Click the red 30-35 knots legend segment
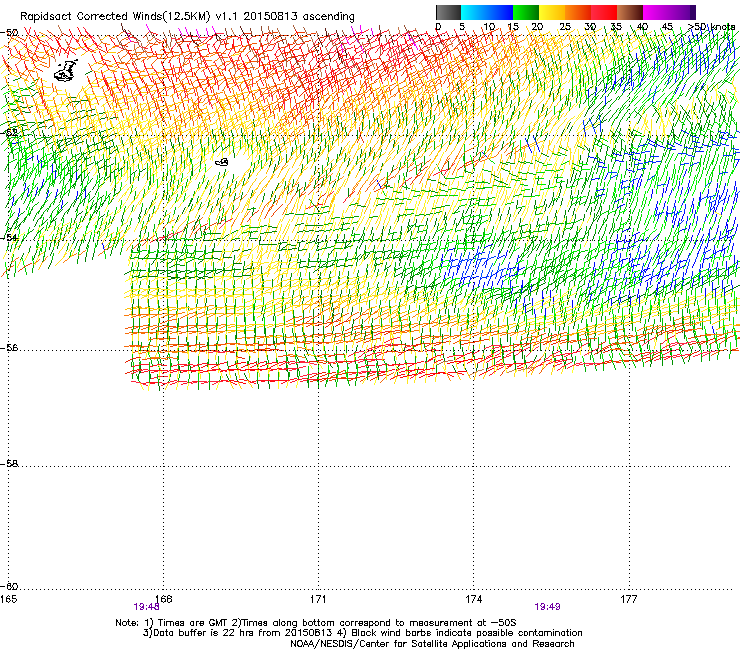The height and width of the screenshot is (650, 740). click(604, 12)
